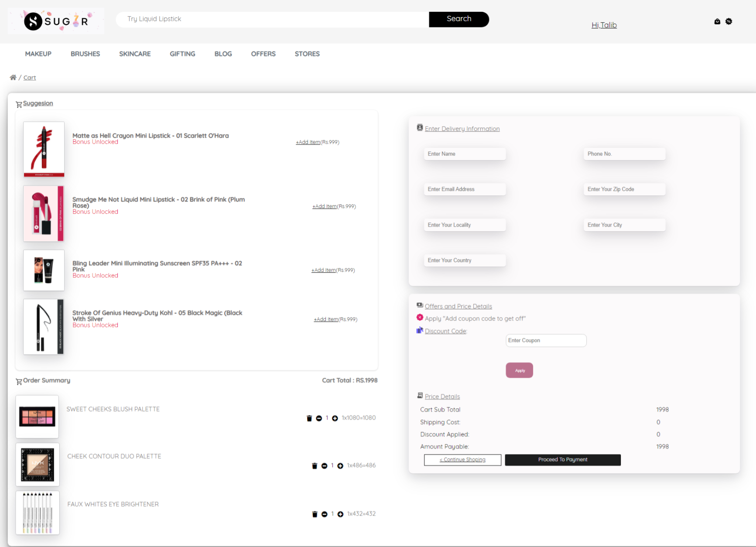This screenshot has width=756, height=547.
Task: Add Matte as Hell Crayon Mini Lipstick item
Action: (308, 142)
